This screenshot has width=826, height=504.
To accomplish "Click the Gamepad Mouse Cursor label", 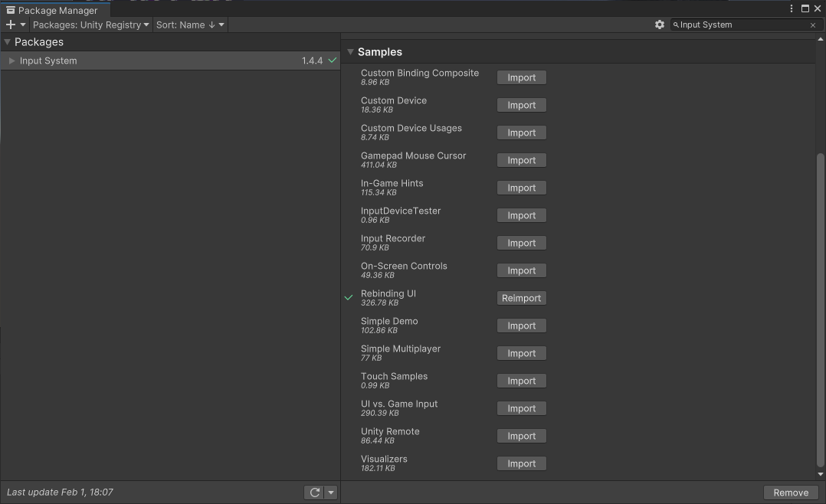I will (414, 155).
